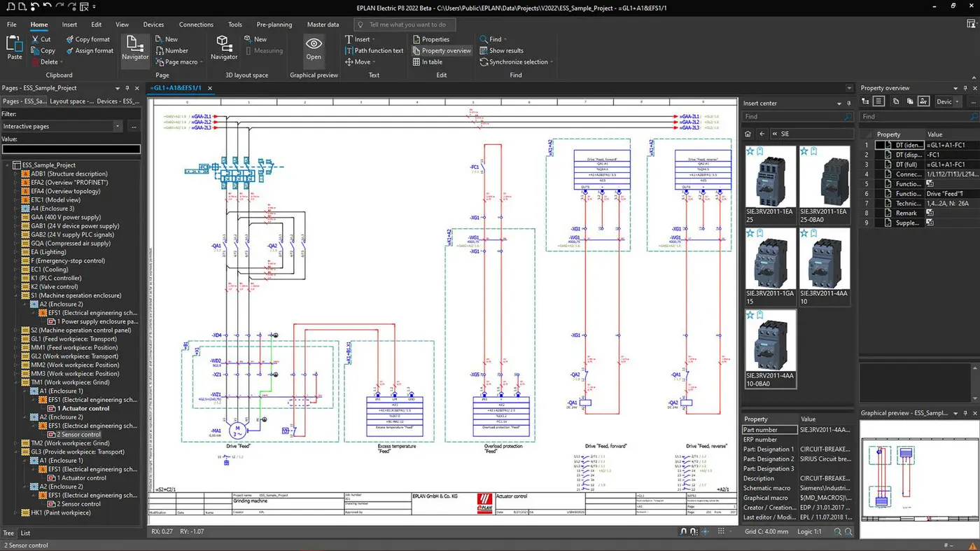
Task: Toggle the Property overview pin icon
Action: point(965,88)
